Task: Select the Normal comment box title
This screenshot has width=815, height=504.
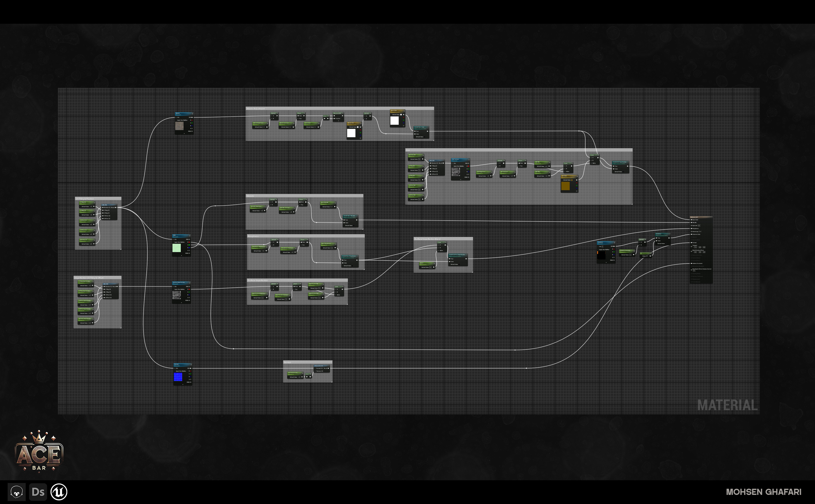Action: (x=288, y=362)
